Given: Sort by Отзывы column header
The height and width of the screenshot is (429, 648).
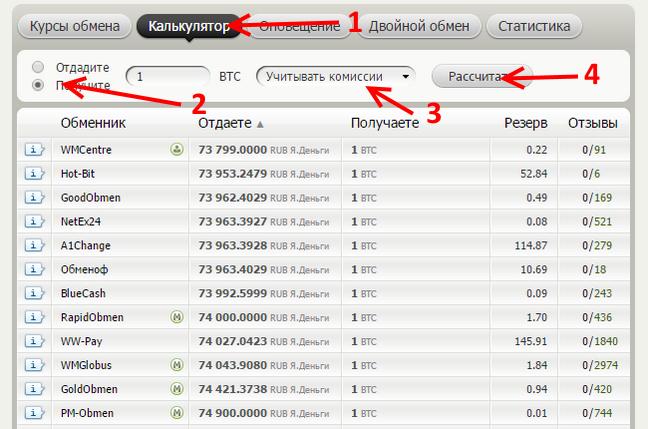Looking at the screenshot, I should 593,123.
